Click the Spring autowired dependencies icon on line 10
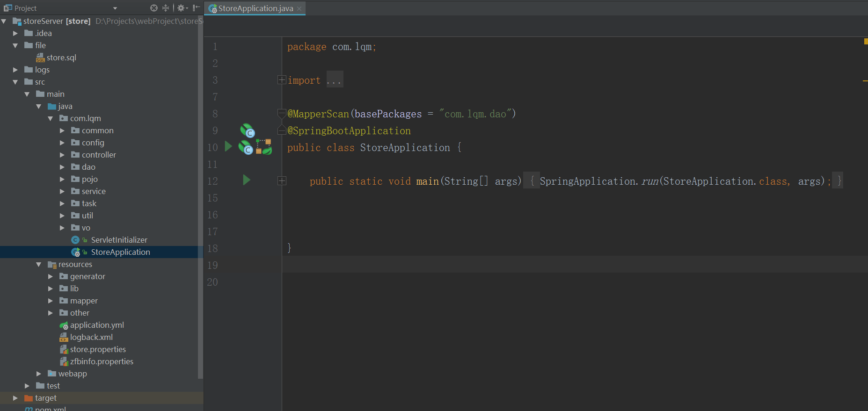 (x=264, y=147)
